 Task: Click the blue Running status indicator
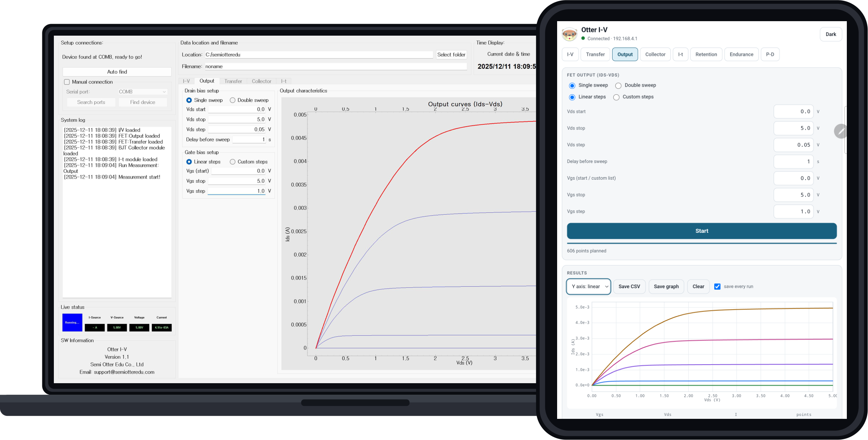coord(72,322)
